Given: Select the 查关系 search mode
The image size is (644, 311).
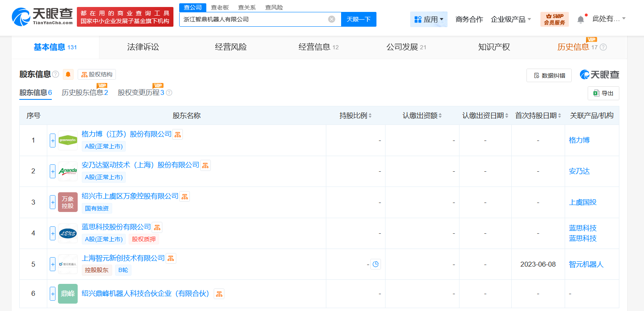Looking at the screenshot, I should tap(247, 7).
